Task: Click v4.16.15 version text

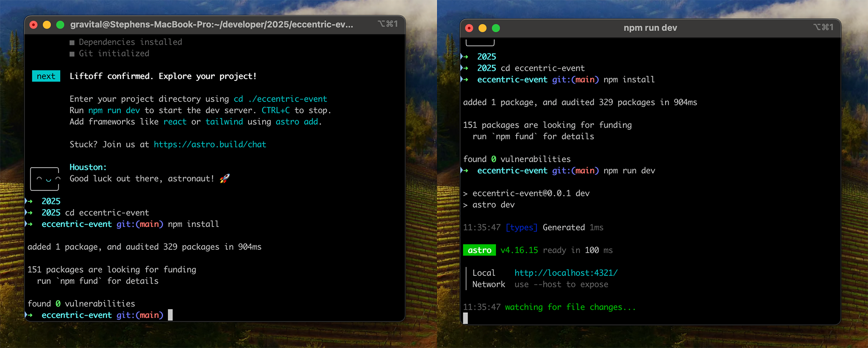Action: point(519,250)
